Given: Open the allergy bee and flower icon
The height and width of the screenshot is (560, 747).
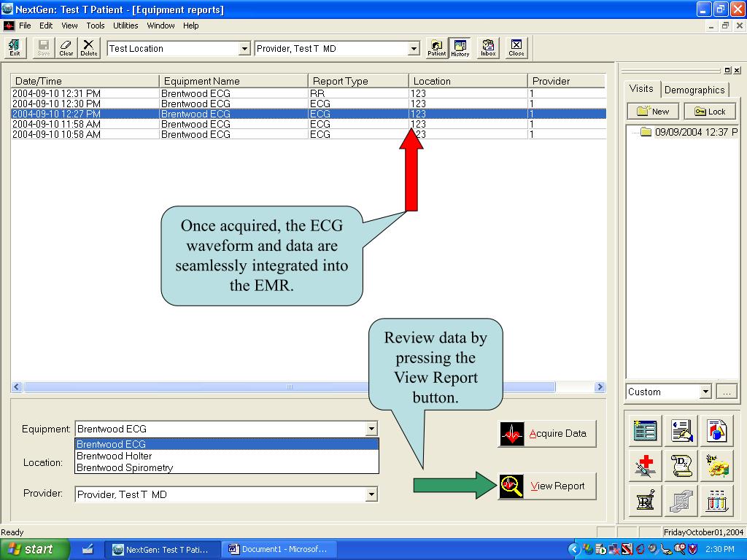Looking at the screenshot, I should pyautogui.click(x=716, y=466).
